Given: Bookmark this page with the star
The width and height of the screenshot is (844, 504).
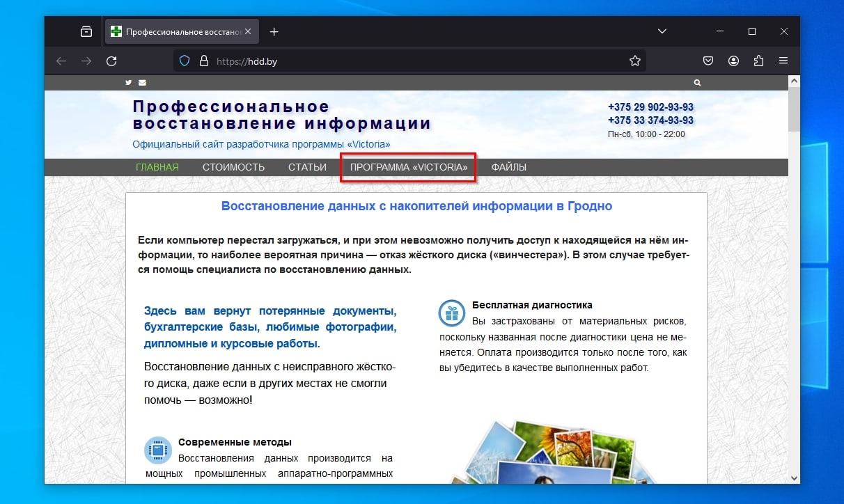Looking at the screenshot, I should (x=635, y=61).
